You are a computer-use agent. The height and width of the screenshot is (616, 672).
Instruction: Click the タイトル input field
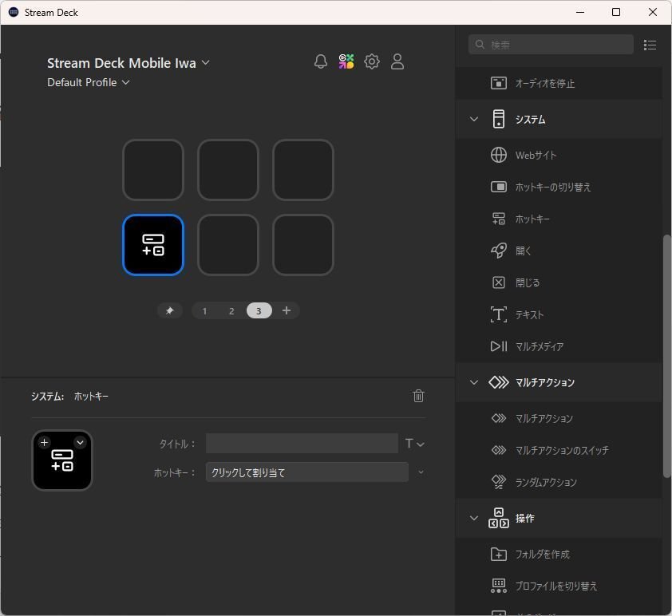coord(302,444)
